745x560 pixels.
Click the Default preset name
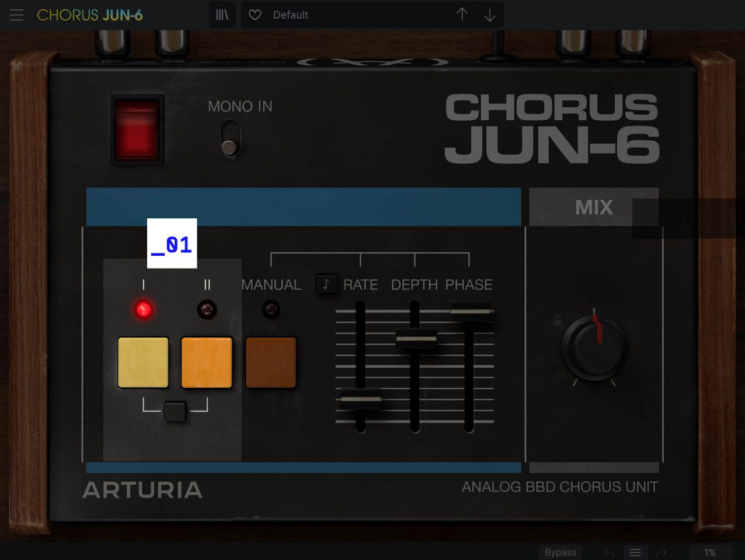pos(291,15)
